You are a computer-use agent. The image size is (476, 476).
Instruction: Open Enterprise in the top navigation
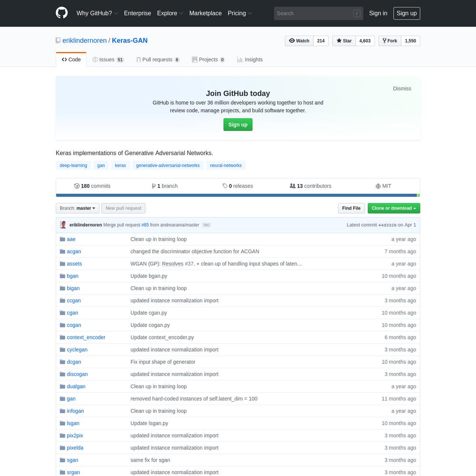point(138,13)
